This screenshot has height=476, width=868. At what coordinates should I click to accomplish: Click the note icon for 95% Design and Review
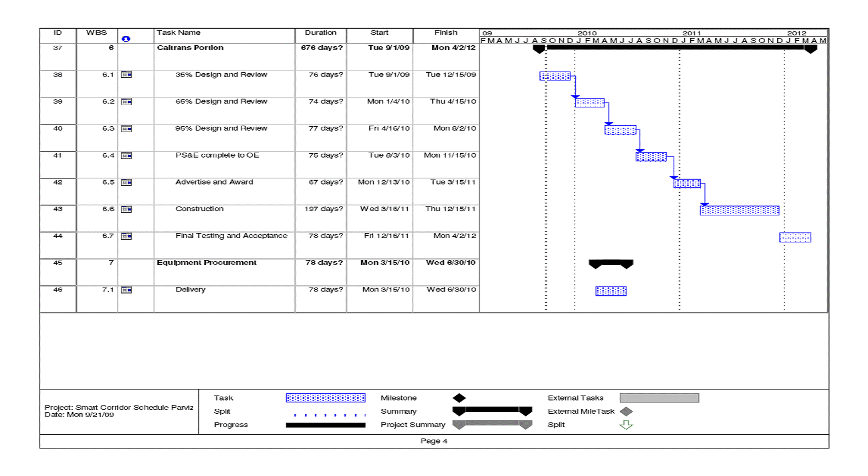click(x=127, y=128)
